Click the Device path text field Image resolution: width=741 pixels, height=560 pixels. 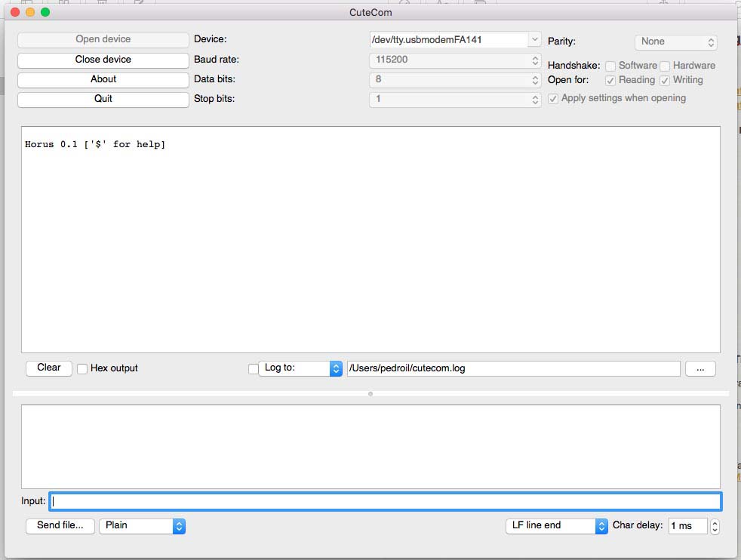point(449,40)
